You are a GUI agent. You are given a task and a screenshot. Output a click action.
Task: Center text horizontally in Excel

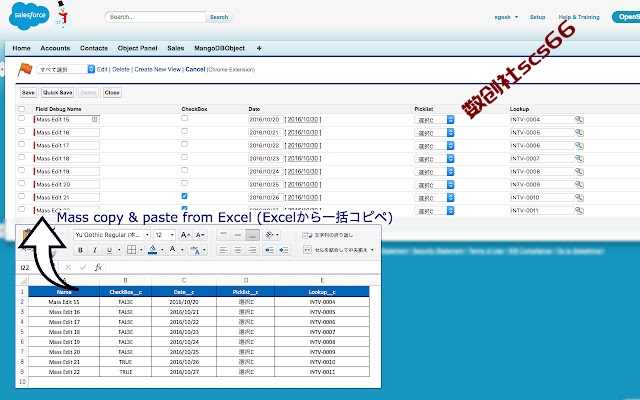[238, 250]
